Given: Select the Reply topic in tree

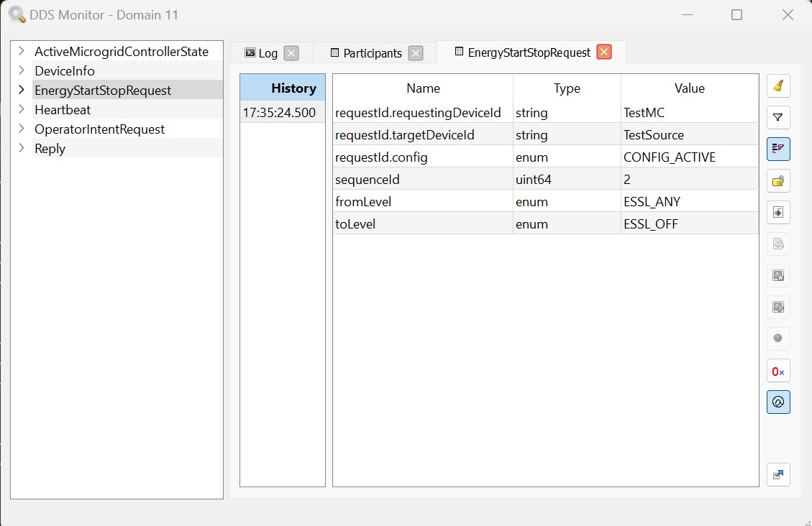Looking at the screenshot, I should [x=50, y=149].
